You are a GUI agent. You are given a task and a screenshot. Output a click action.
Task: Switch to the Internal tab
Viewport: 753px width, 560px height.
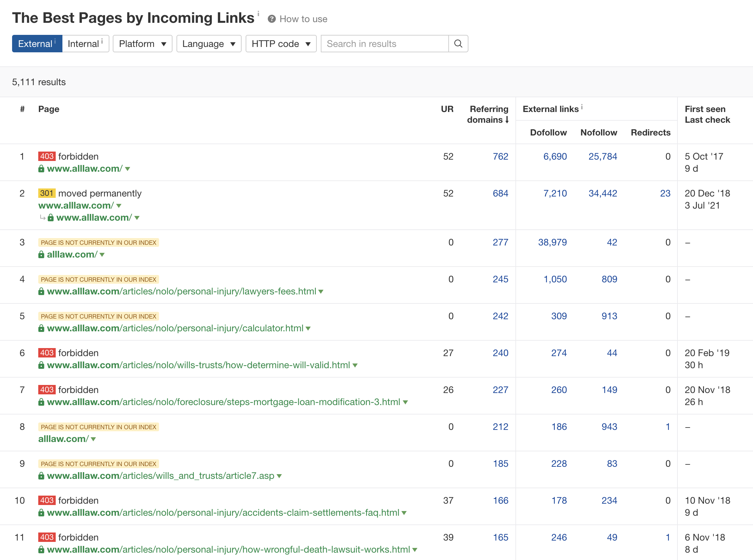tap(85, 43)
